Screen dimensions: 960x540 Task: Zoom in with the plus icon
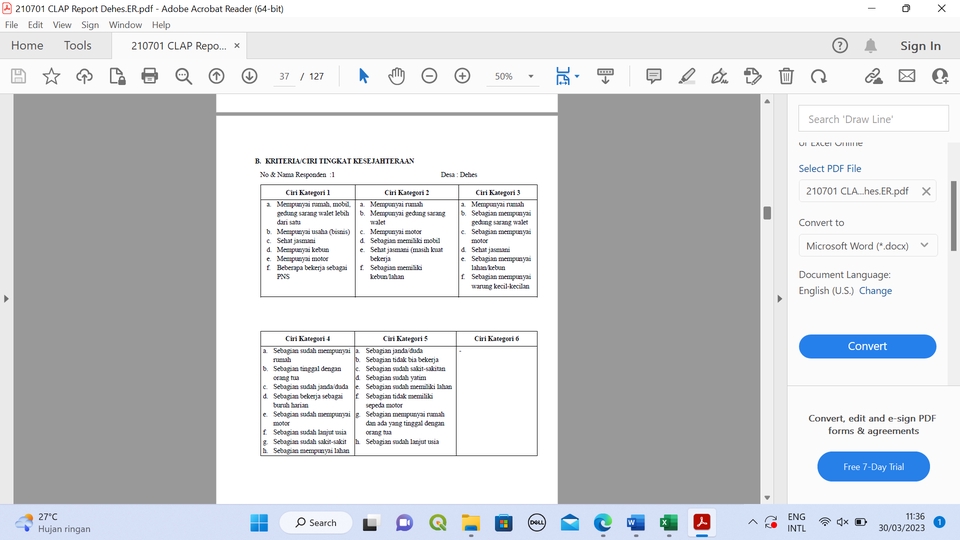462,76
